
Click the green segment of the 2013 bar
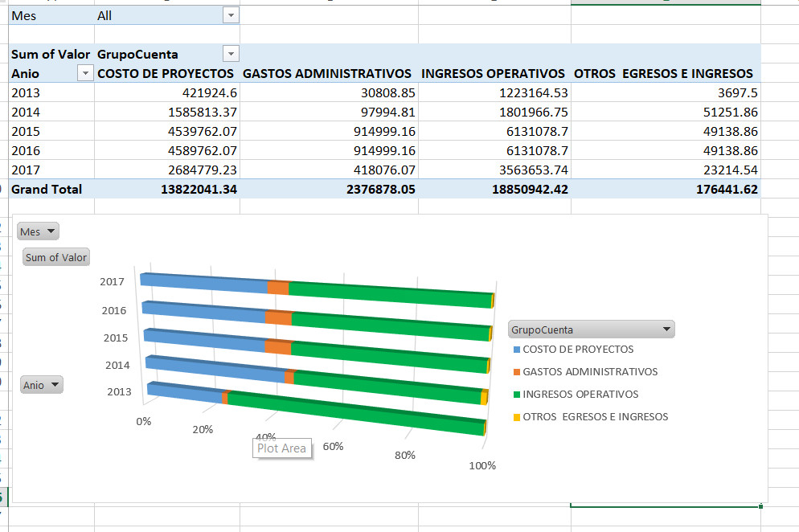pos(357,414)
